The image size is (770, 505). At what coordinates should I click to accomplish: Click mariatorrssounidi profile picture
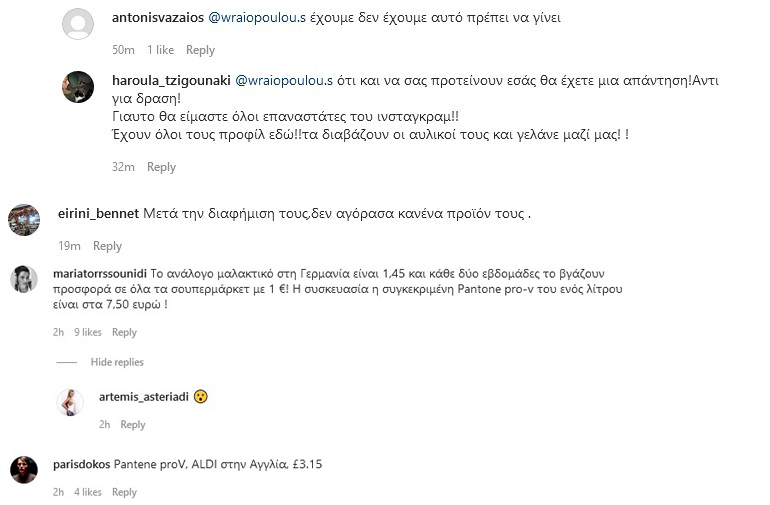tap(23, 279)
